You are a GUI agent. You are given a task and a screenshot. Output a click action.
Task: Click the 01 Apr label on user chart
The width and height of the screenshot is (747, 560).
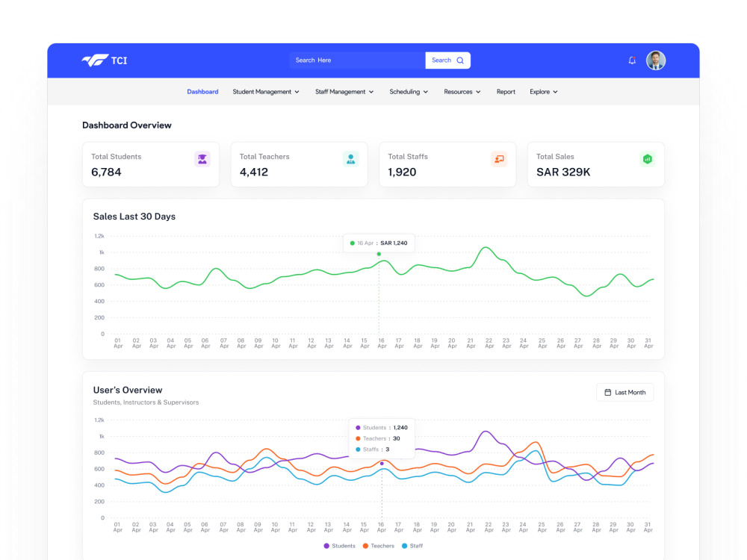118,527
